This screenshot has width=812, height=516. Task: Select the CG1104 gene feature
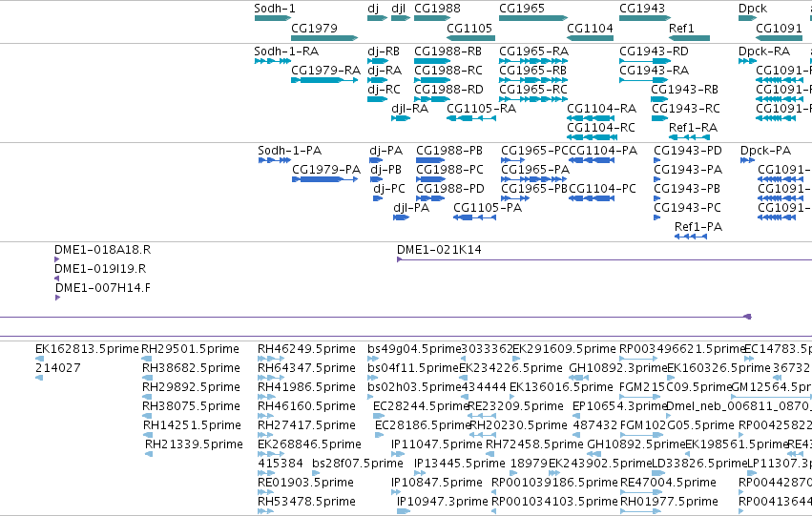coord(591,38)
